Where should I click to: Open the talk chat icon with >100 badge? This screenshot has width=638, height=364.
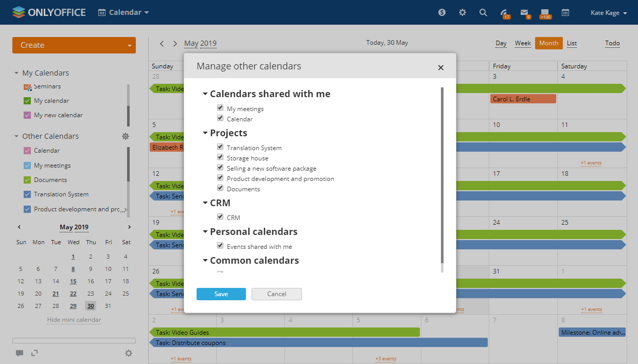[545, 12]
